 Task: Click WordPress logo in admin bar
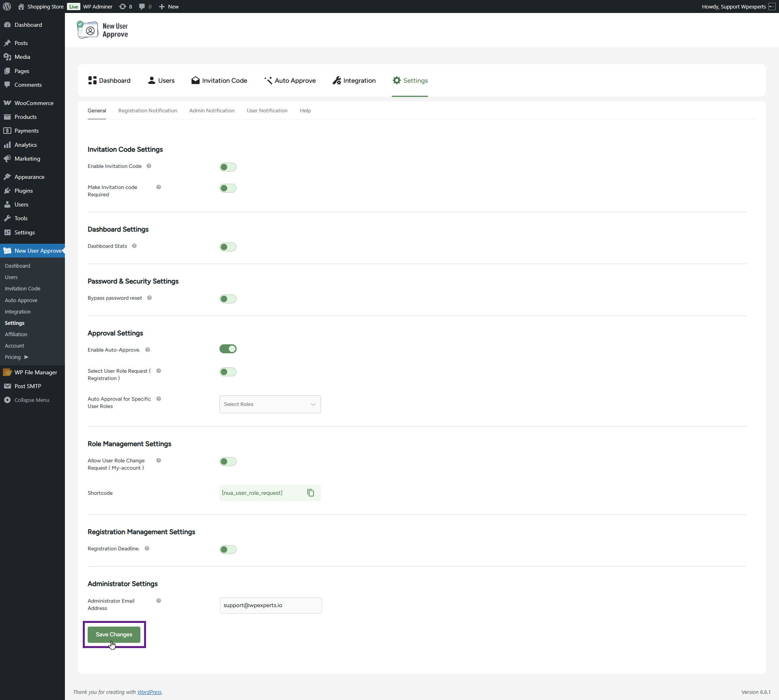7,6
